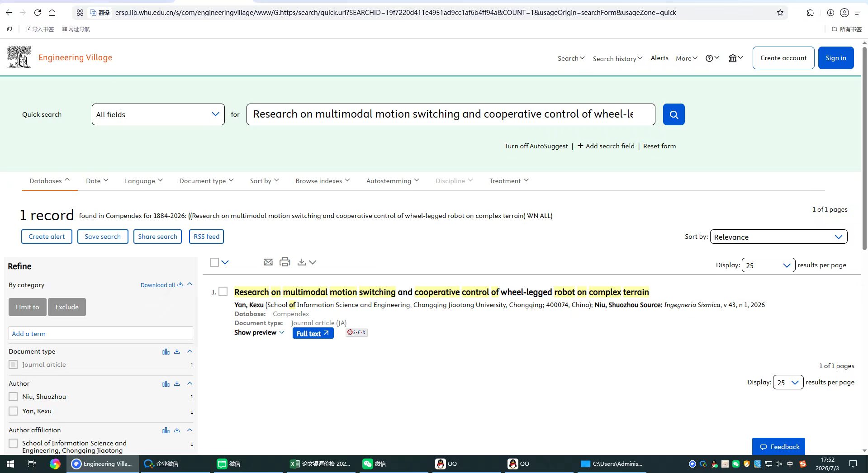Click the blue search magnifier button
This screenshot has width=868, height=473.
(x=674, y=114)
